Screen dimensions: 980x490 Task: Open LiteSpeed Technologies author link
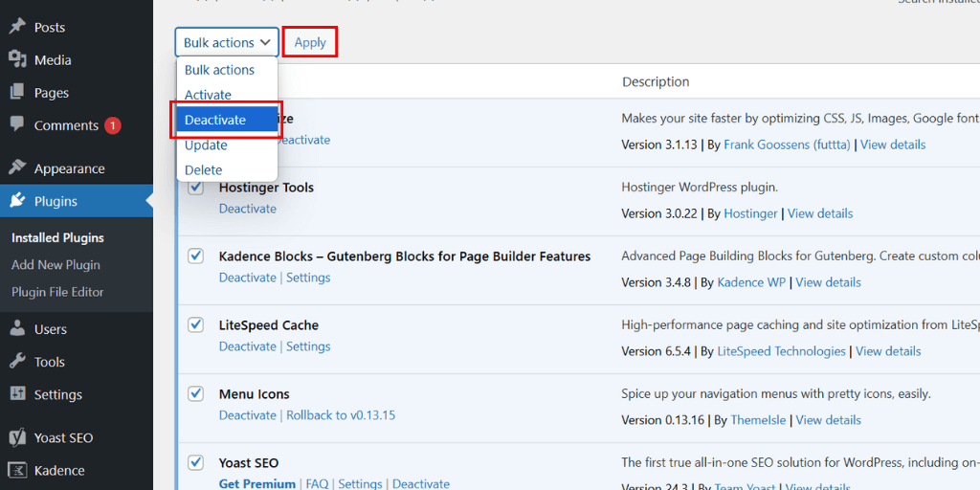coord(781,351)
